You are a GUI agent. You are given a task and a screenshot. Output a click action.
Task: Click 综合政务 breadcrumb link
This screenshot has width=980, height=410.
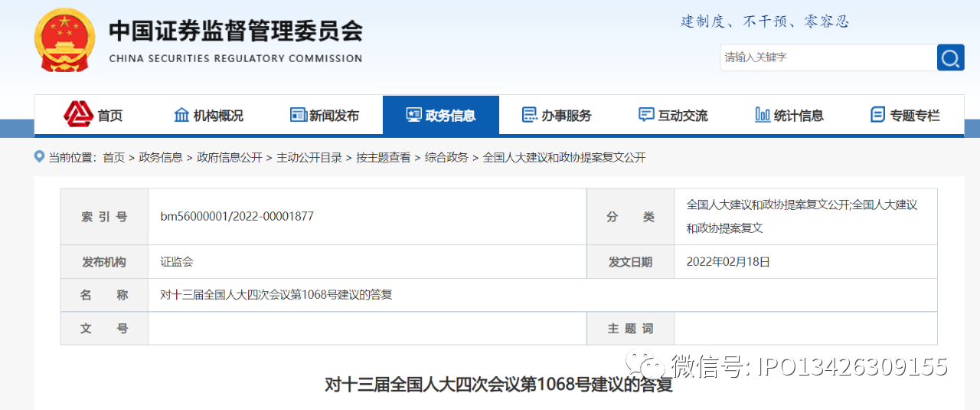[446, 157]
